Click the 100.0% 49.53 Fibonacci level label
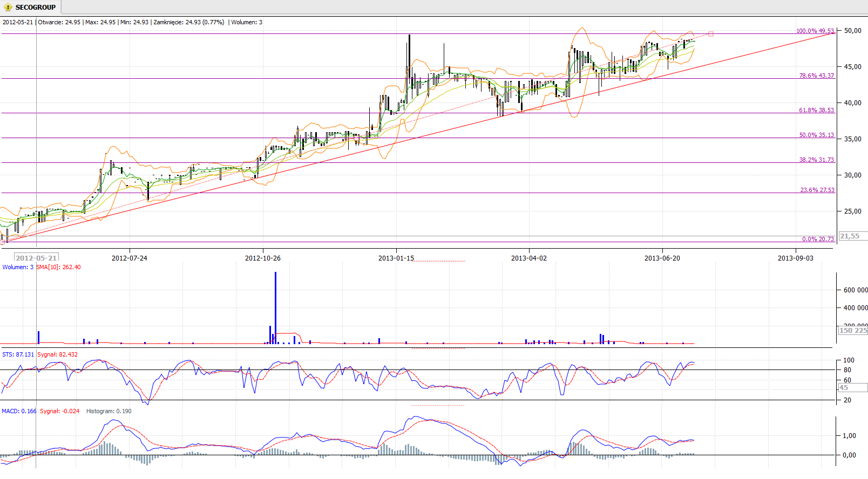This screenshot has width=868, height=479. pos(815,31)
